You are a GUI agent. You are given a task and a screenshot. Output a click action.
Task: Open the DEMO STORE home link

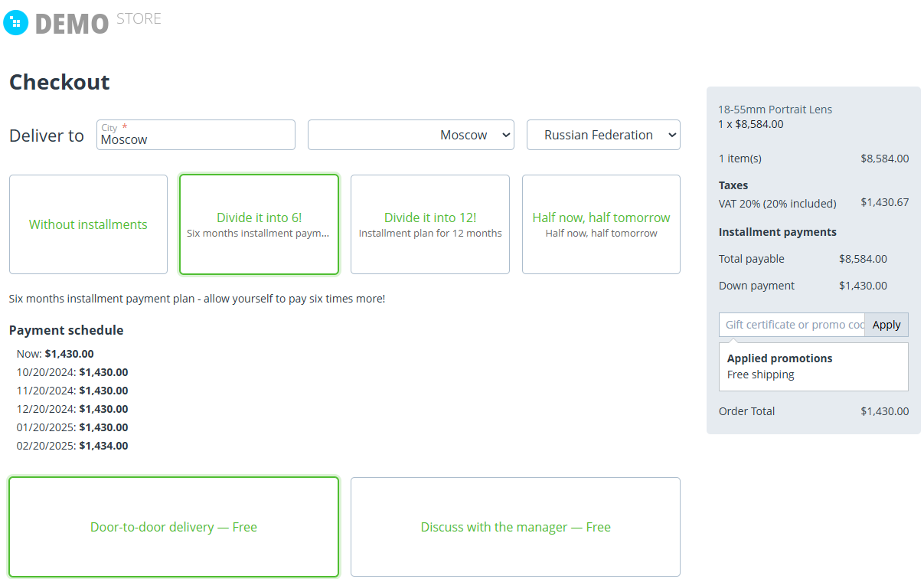(x=83, y=22)
